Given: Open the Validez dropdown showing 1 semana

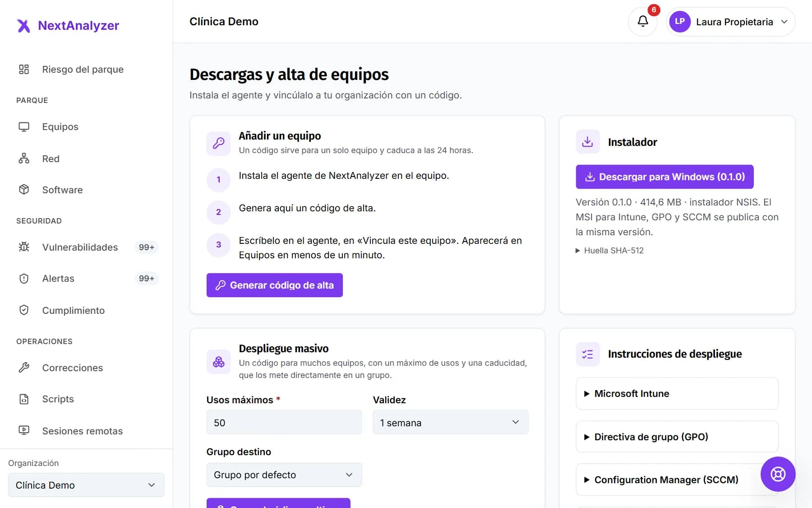Looking at the screenshot, I should point(450,422).
